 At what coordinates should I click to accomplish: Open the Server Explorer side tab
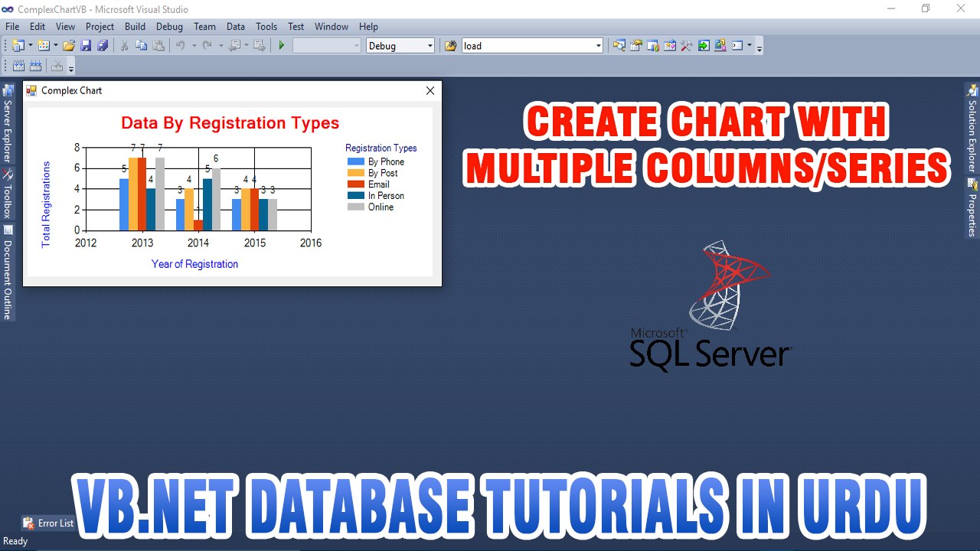(8, 122)
